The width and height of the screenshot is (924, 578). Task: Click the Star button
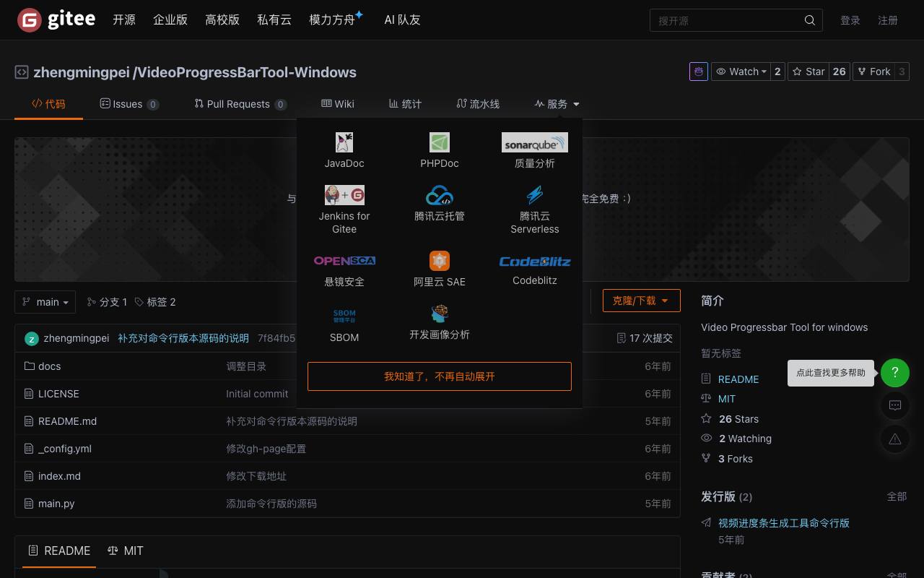(808, 72)
